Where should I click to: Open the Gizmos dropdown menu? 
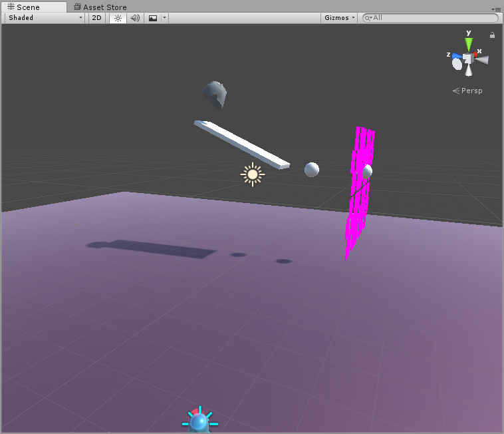[x=339, y=18]
